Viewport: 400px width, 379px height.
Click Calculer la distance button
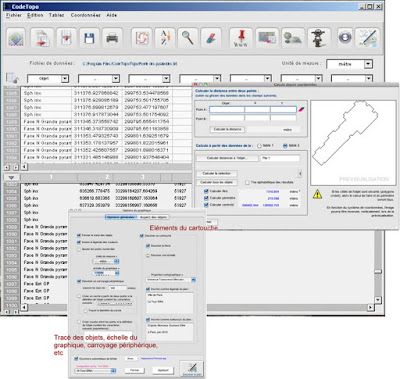pyautogui.click(x=227, y=129)
